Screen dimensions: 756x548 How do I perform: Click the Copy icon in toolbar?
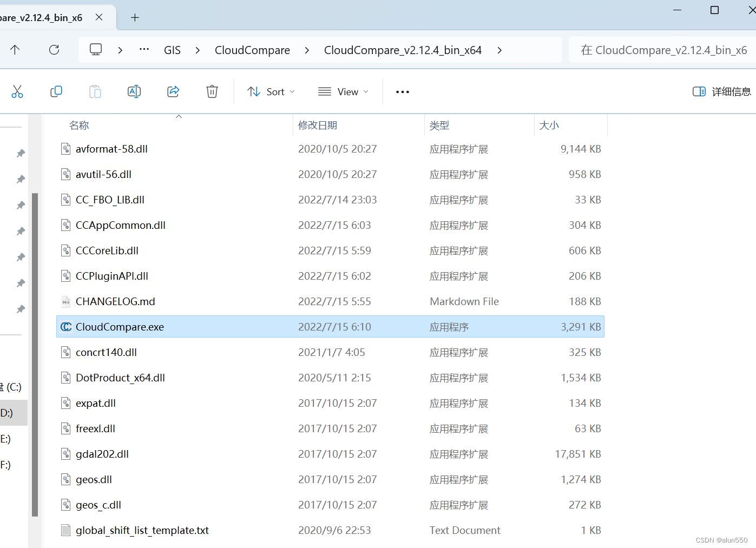[56, 91]
